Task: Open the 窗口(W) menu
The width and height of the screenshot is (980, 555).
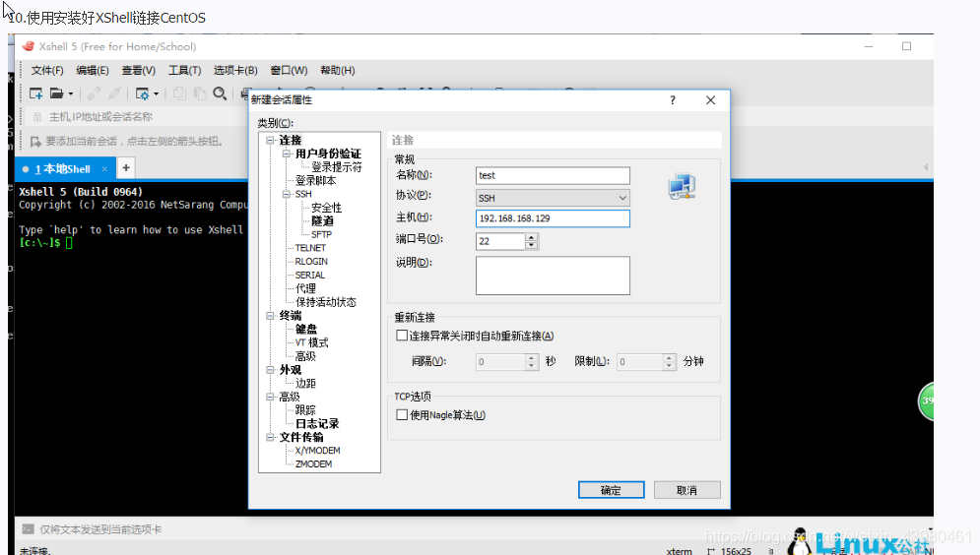Action: (289, 71)
